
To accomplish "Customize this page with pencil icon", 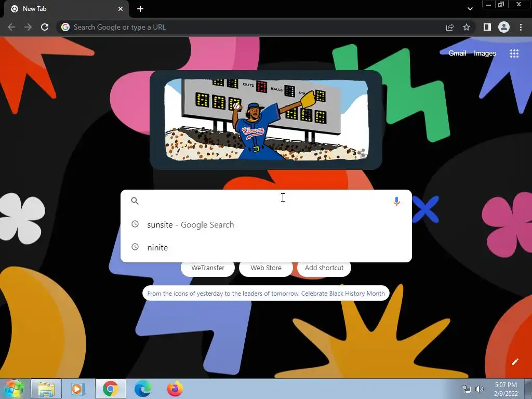I will click(515, 362).
